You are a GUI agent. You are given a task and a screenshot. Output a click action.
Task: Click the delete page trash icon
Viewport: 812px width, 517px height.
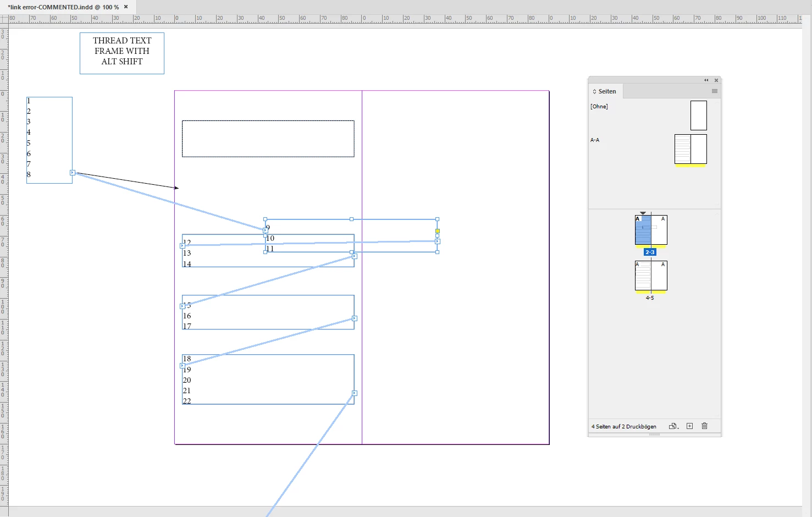pyautogui.click(x=704, y=426)
